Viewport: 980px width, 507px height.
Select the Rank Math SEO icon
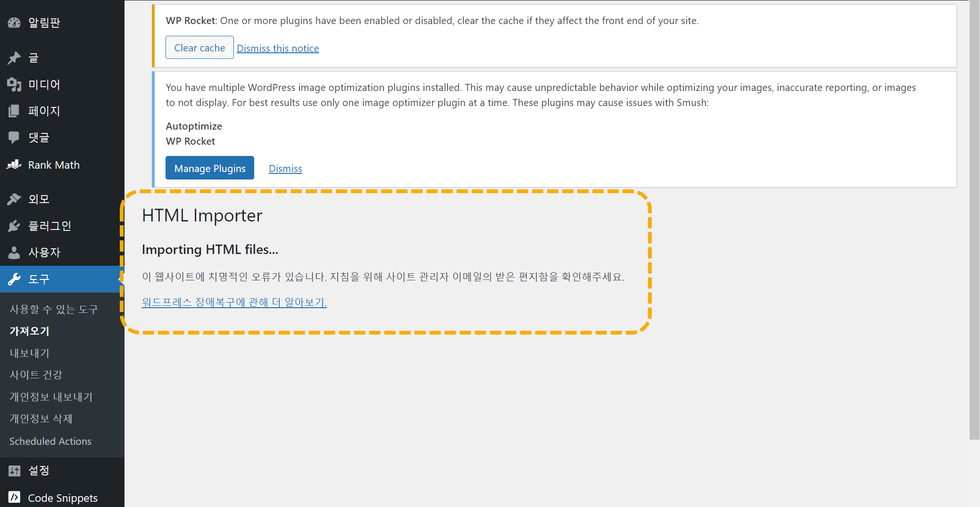pyautogui.click(x=14, y=164)
